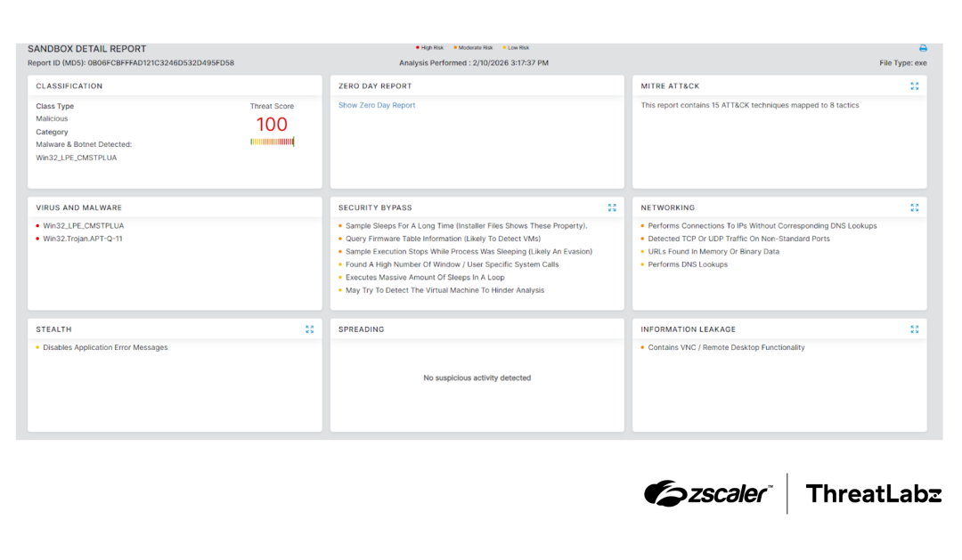Click the Moderate Risk legend marker
This screenshot has height=560, width=962.
coord(454,47)
